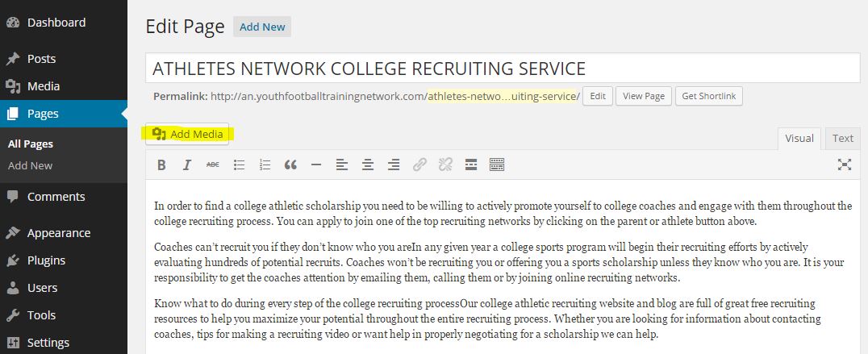The image size is (868, 354).
Task: Click the page title input field
Action: (503, 68)
